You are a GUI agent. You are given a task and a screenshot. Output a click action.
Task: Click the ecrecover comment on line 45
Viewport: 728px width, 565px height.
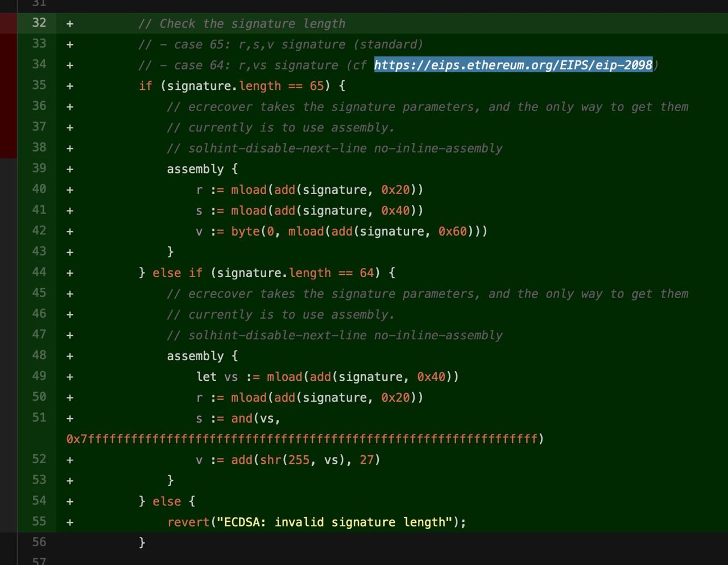tap(428, 294)
